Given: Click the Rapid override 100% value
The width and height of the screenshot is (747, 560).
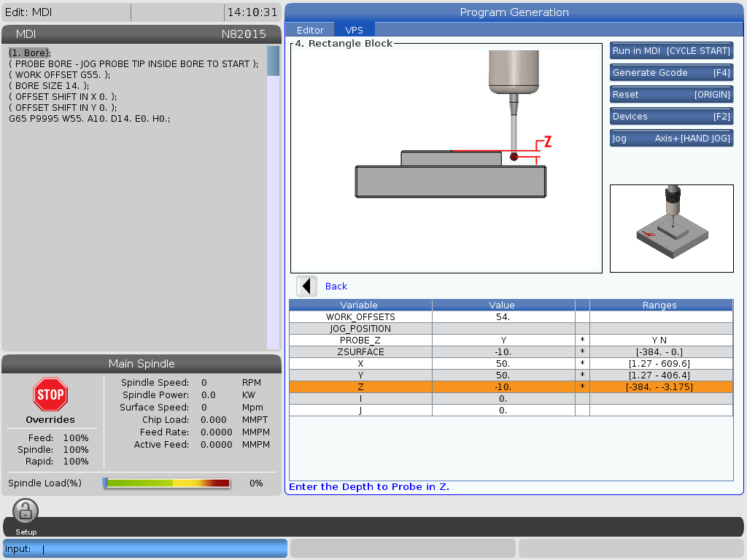Looking at the screenshot, I should (x=76, y=462).
